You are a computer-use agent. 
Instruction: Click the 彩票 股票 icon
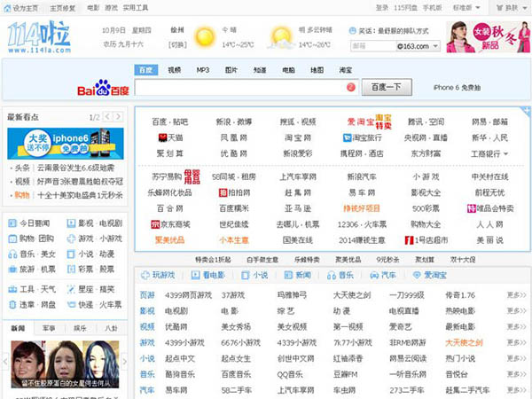[71, 270]
